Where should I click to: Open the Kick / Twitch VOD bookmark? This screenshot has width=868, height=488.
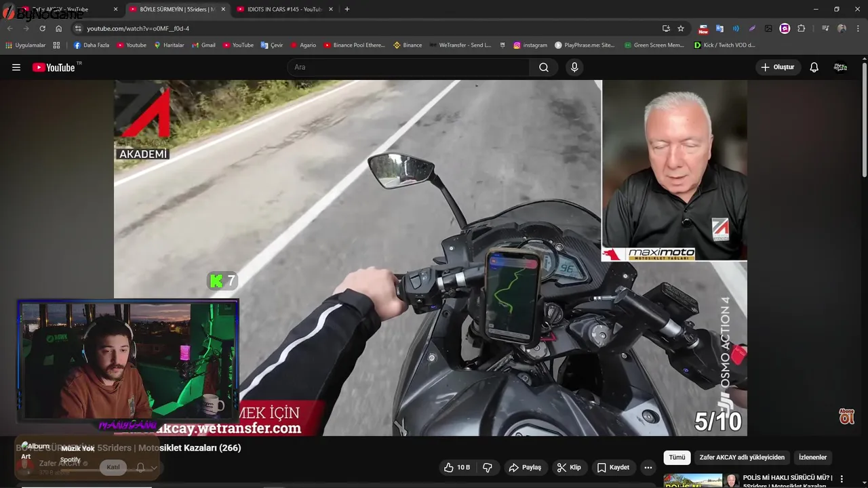pos(724,45)
